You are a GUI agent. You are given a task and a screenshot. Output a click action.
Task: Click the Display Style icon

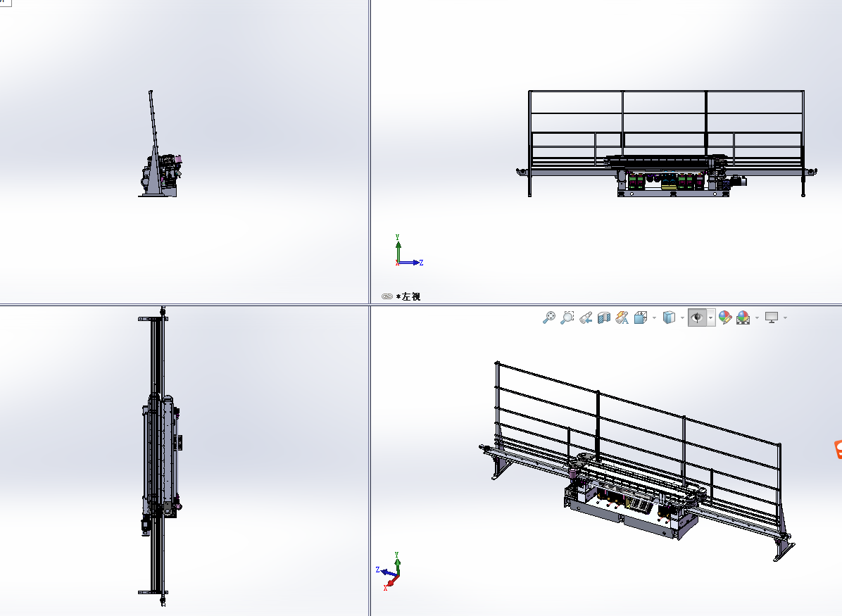click(x=669, y=318)
